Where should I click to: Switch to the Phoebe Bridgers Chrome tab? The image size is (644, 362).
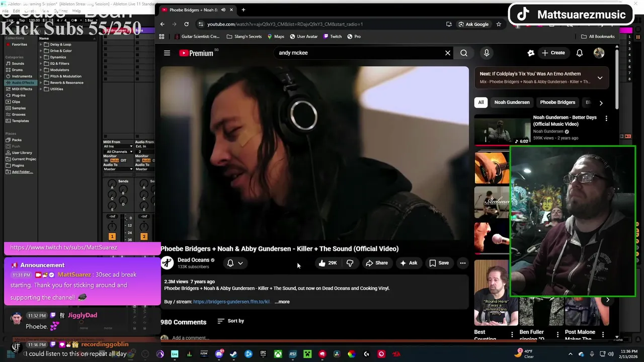194,10
